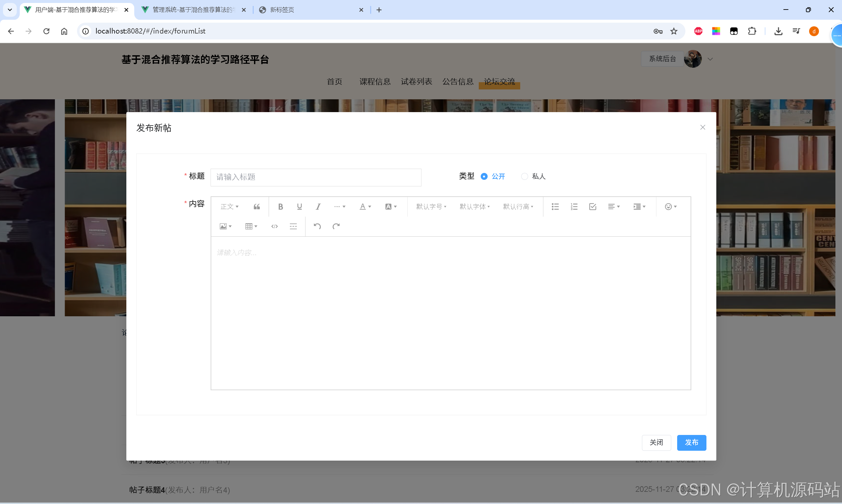The width and height of the screenshot is (842, 504).
Task: Insert a blockquote
Action: click(x=256, y=206)
